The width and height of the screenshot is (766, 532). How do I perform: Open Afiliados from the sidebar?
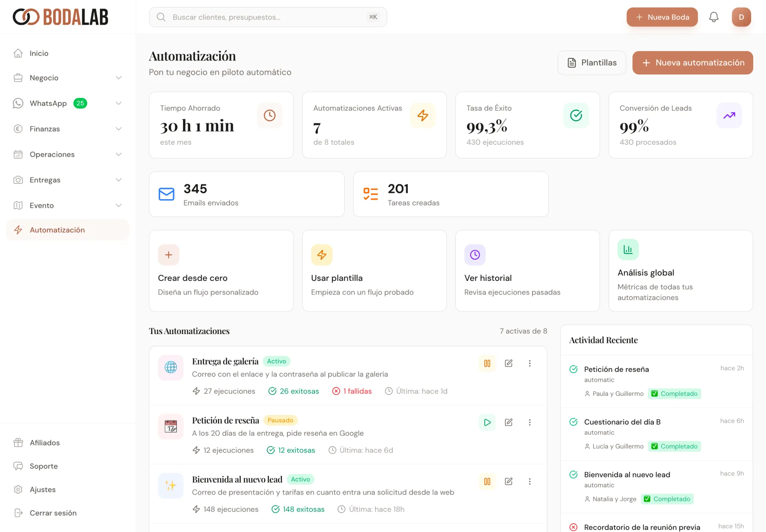point(68,443)
